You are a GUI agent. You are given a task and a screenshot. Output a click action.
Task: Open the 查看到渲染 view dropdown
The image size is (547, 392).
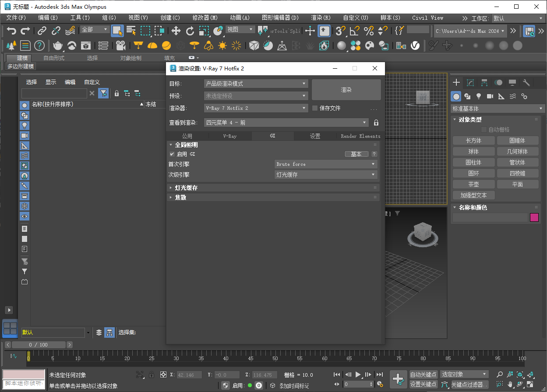tap(286, 123)
